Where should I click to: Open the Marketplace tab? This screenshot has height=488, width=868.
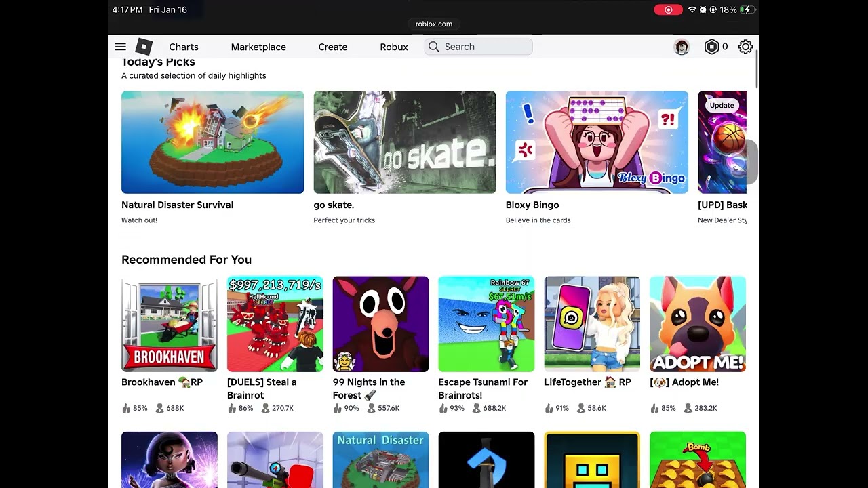click(x=258, y=47)
